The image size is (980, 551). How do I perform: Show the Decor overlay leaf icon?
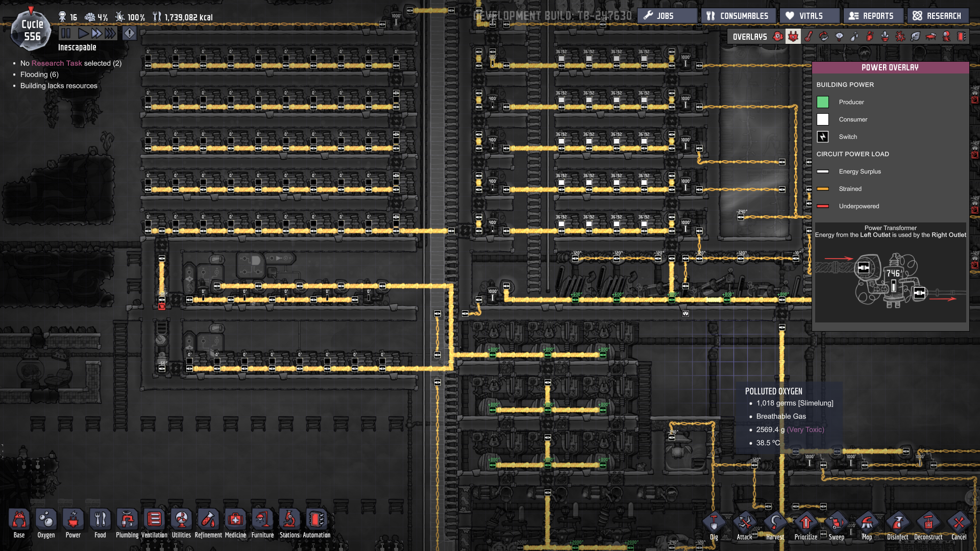916,37
